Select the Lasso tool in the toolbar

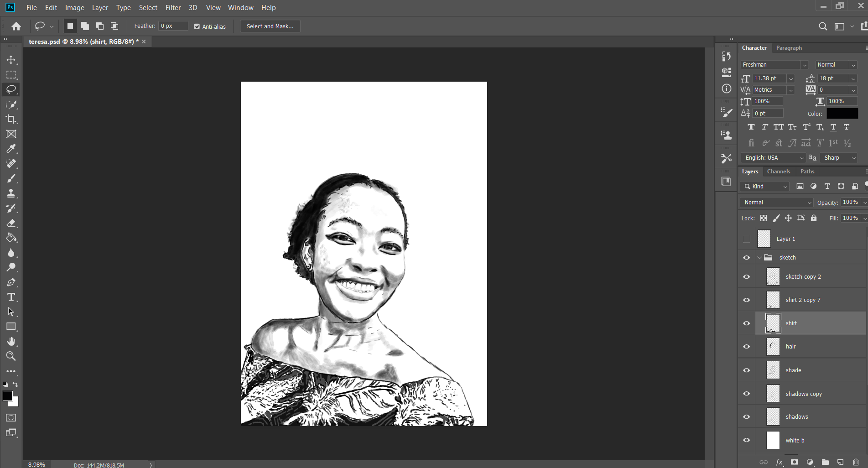point(11,89)
